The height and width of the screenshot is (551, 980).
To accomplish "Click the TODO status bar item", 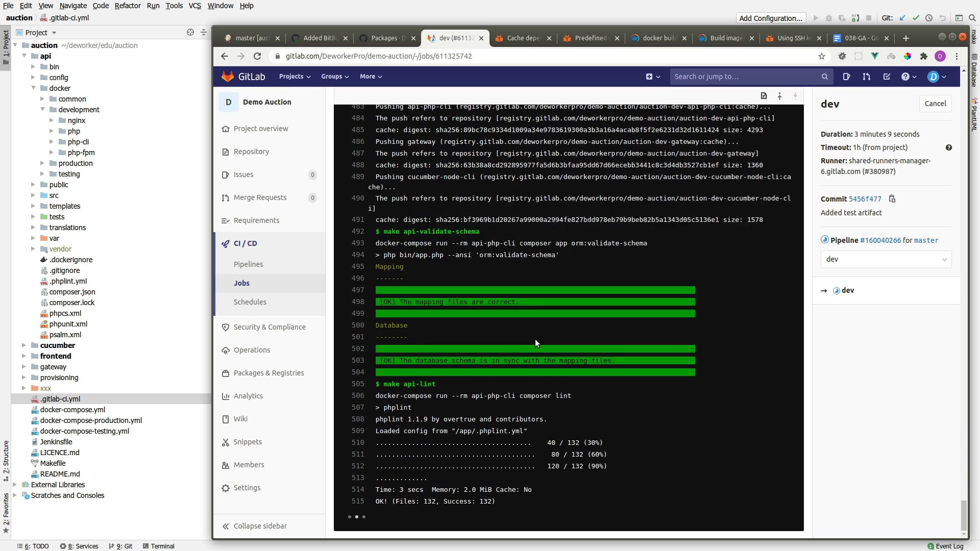I will tap(37, 545).
